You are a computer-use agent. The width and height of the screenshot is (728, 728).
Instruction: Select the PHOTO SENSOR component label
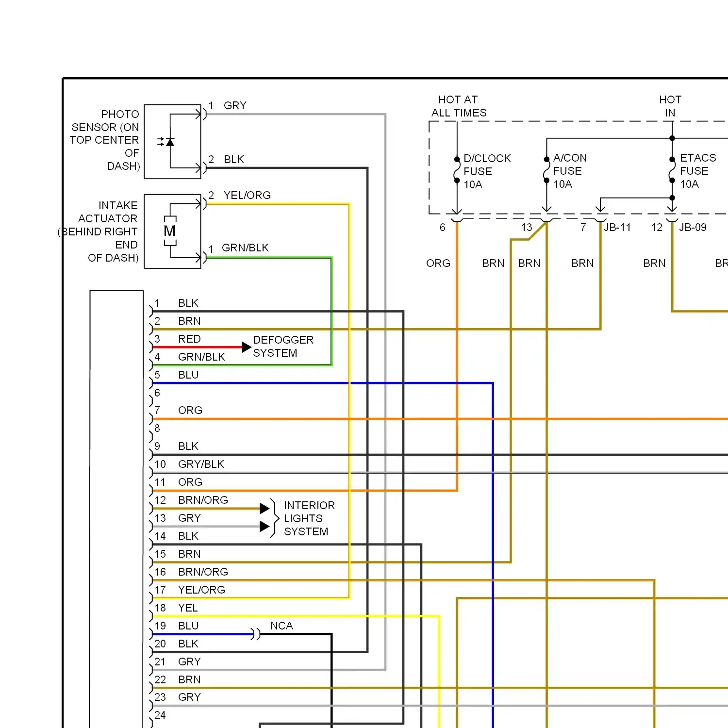click(105, 140)
